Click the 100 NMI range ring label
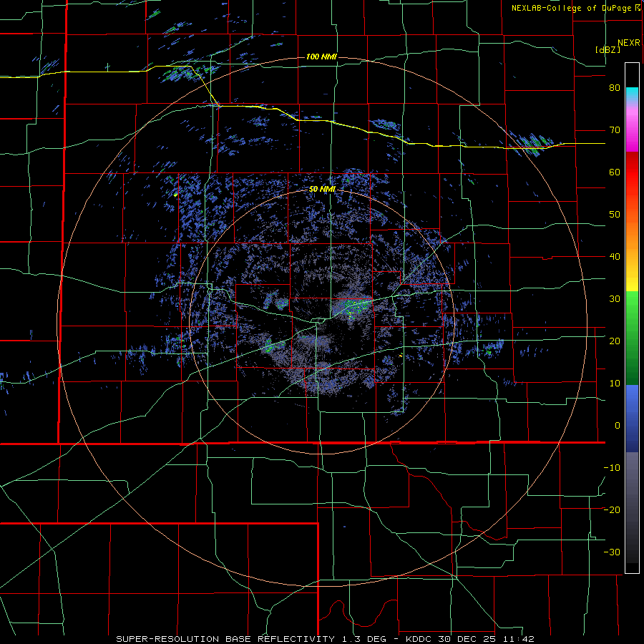The height and width of the screenshot is (644, 644). click(x=321, y=57)
